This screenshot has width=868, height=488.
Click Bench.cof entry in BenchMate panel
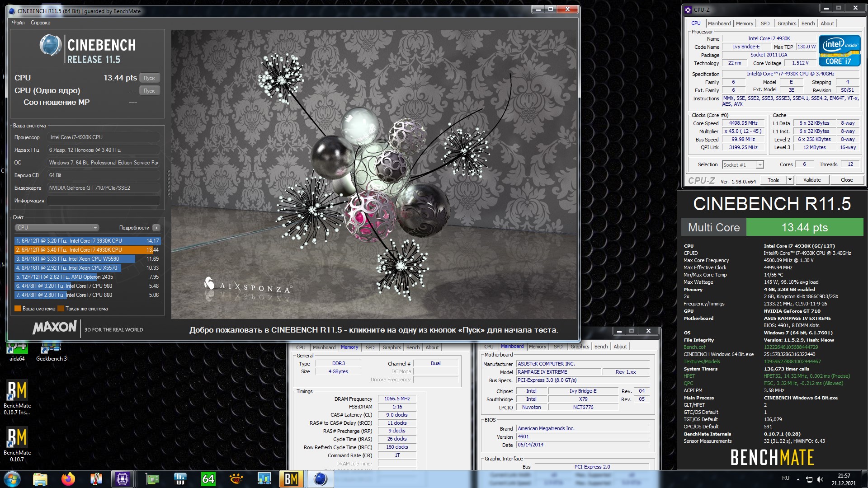click(x=694, y=347)
